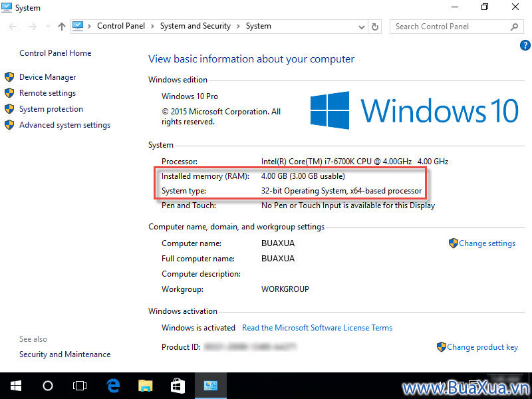Click the Back navigation arrow
Image resolution: width=532 pixels, height=399 pixels.
[13, 27]
